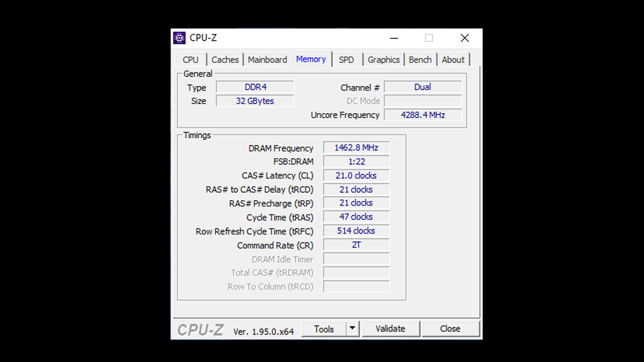Click the DRAM Frequency value field

(x=356, y=148)
